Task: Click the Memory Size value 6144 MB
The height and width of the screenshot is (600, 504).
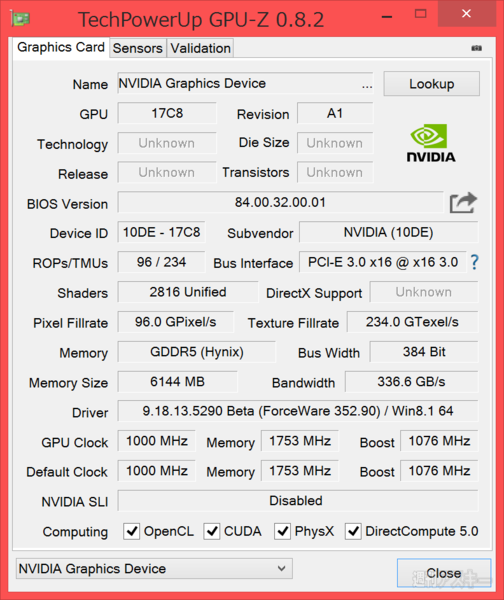Action: 178,382
